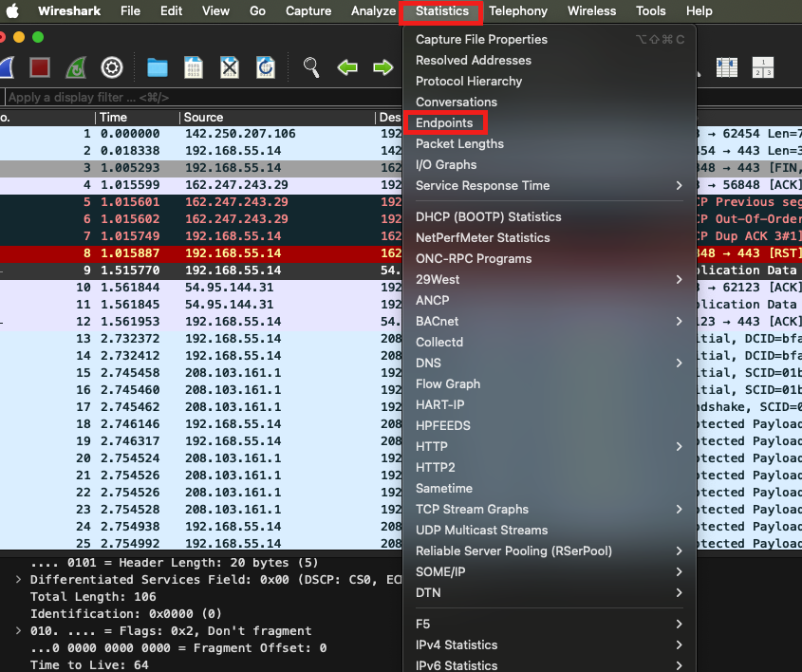Select Total Length: 106 detail line
The width and height of the screenshot is (802, 672).
coord(93,596)
